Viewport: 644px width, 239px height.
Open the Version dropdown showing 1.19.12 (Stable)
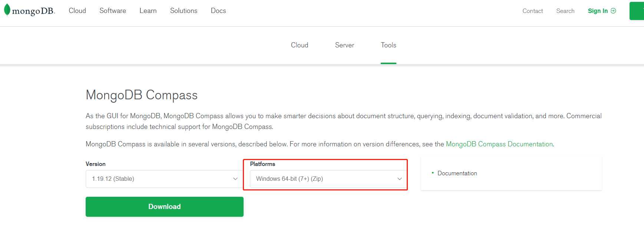pos(164,179)
